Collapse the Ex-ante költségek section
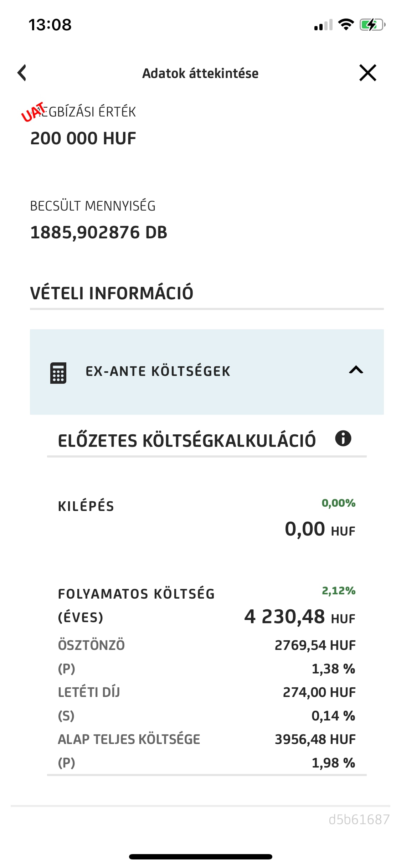This screenshot has height=868, width=401. [356, 370]
